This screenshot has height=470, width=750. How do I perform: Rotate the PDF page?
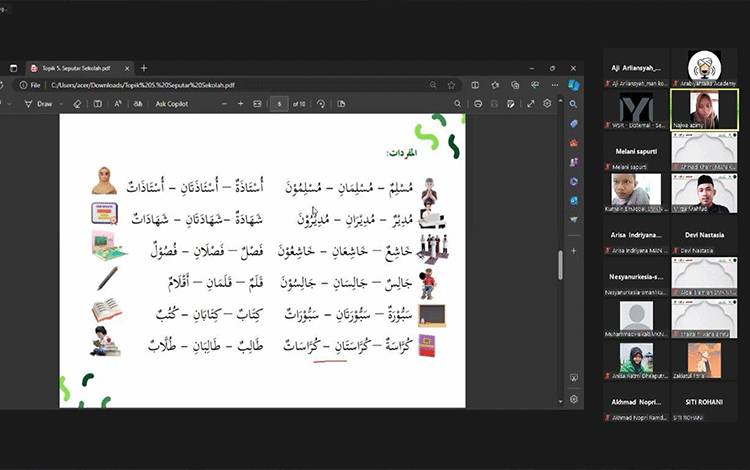(x=321, y=104)
